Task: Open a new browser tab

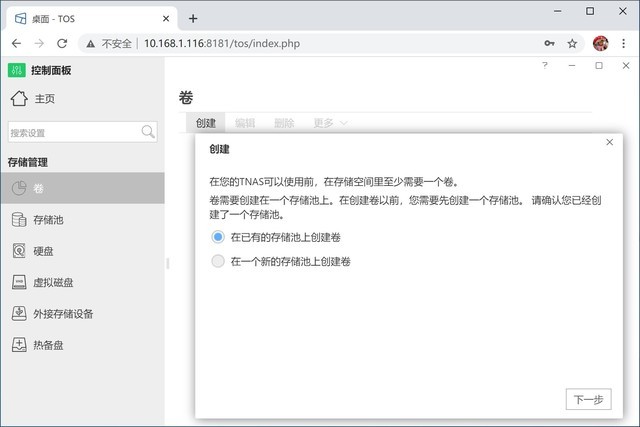Action: pyautogui.click(x=193, y=18)
